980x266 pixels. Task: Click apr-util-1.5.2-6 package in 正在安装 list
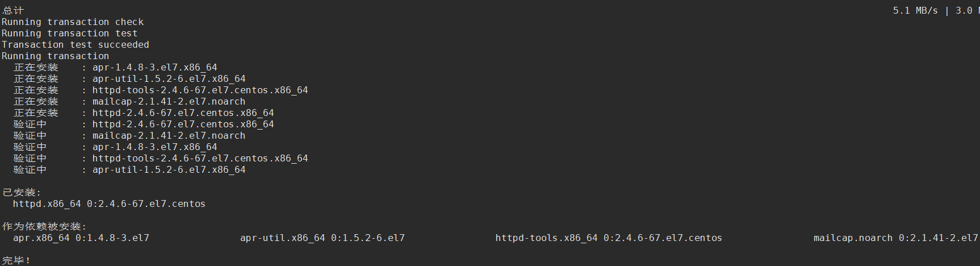click(x=169, y=78)
